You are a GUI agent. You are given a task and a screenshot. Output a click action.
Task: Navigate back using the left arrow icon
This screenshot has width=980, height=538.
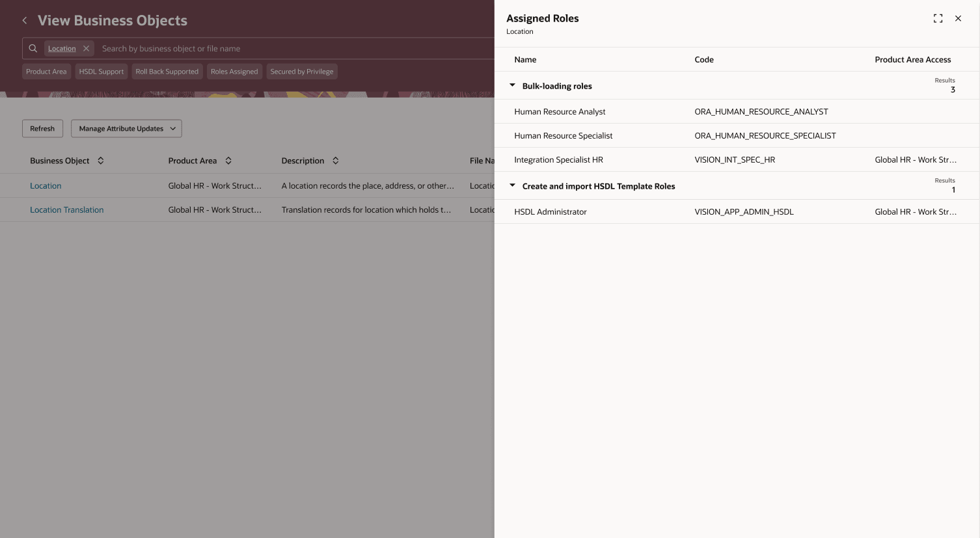click(x=24, y=20)
